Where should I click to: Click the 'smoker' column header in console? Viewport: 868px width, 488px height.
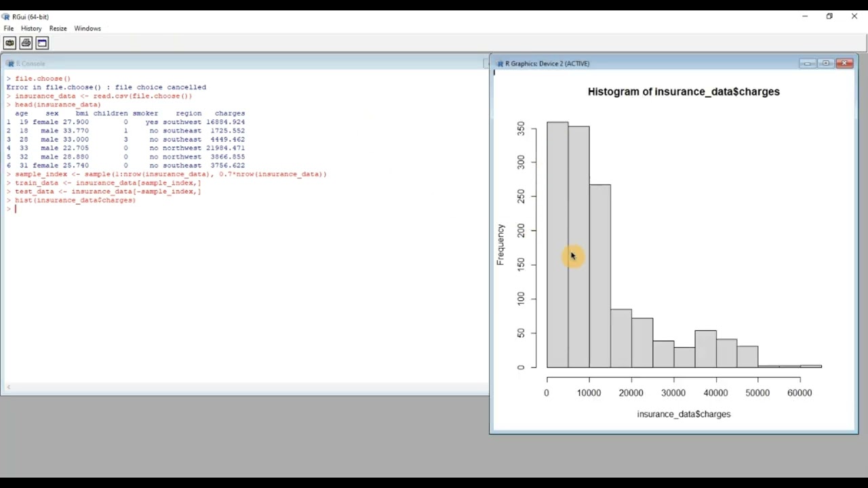145,113
